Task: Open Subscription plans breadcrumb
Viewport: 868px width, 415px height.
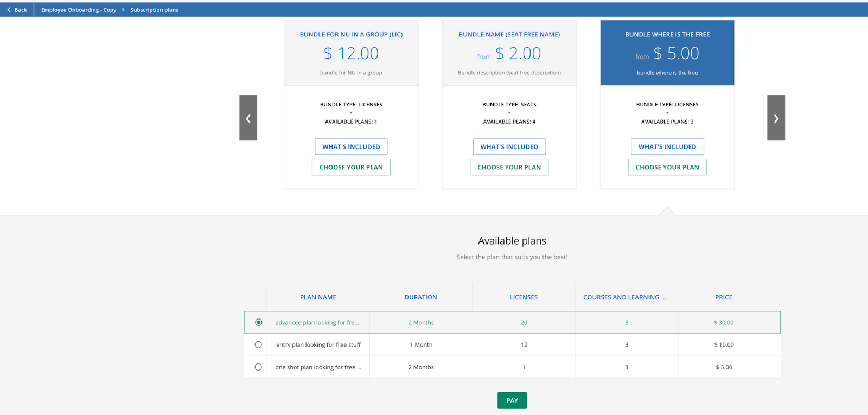Action: 154,10
